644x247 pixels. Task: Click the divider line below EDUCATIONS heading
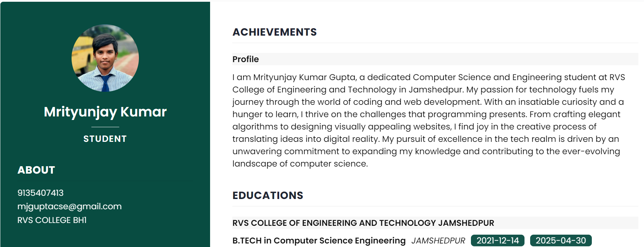[x=435, y=206]
